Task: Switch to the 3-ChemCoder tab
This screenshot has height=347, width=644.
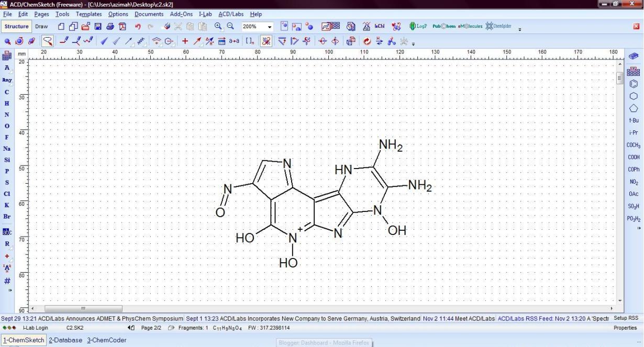Action: (107, 340)
